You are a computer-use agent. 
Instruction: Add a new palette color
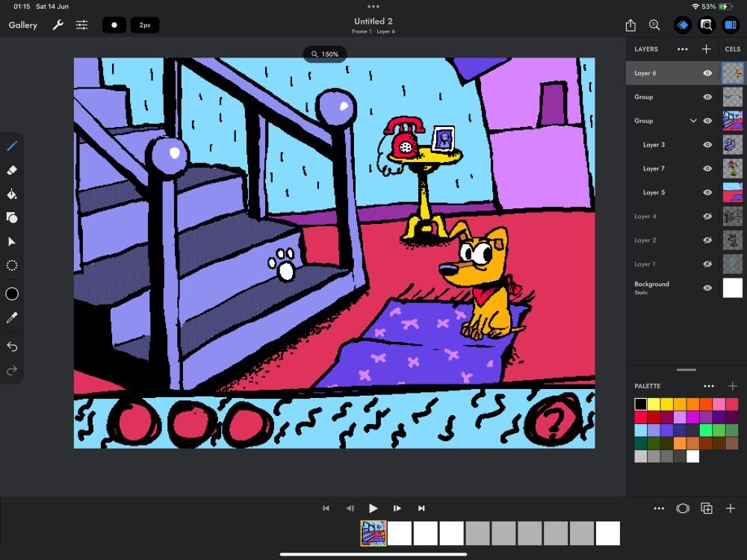click(732, 386)
